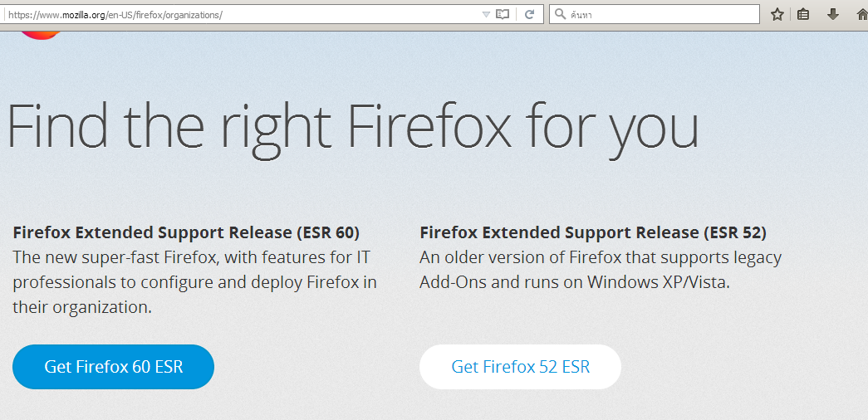Go to the Home page icon

point(861,15)
